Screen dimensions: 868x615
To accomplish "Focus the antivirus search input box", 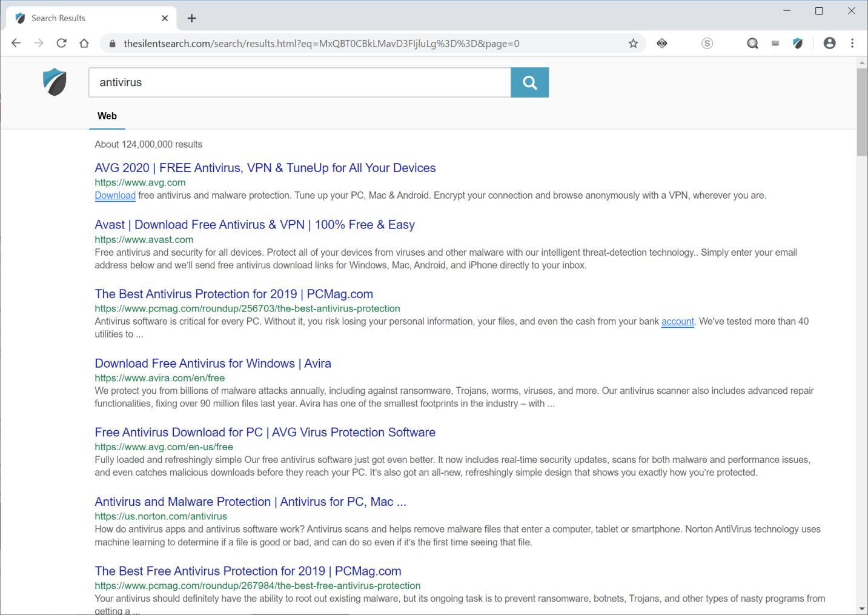I will click(x=300, y=82).
